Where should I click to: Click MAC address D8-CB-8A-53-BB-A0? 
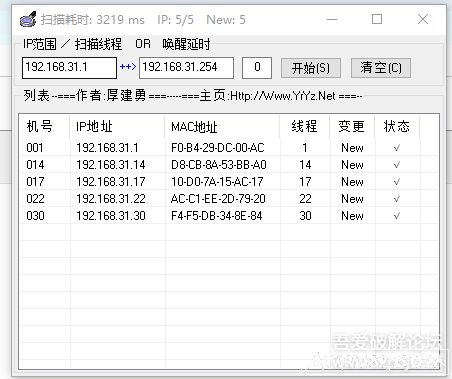[219, 165]
